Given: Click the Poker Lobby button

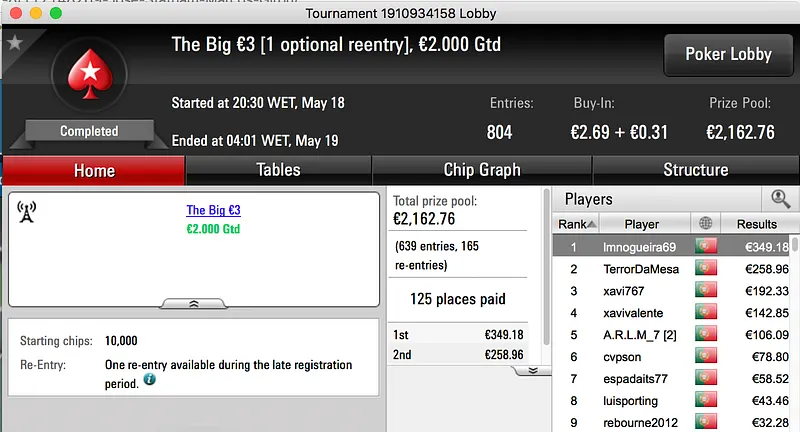Looking at the screenshot, I should click(725, 55).
